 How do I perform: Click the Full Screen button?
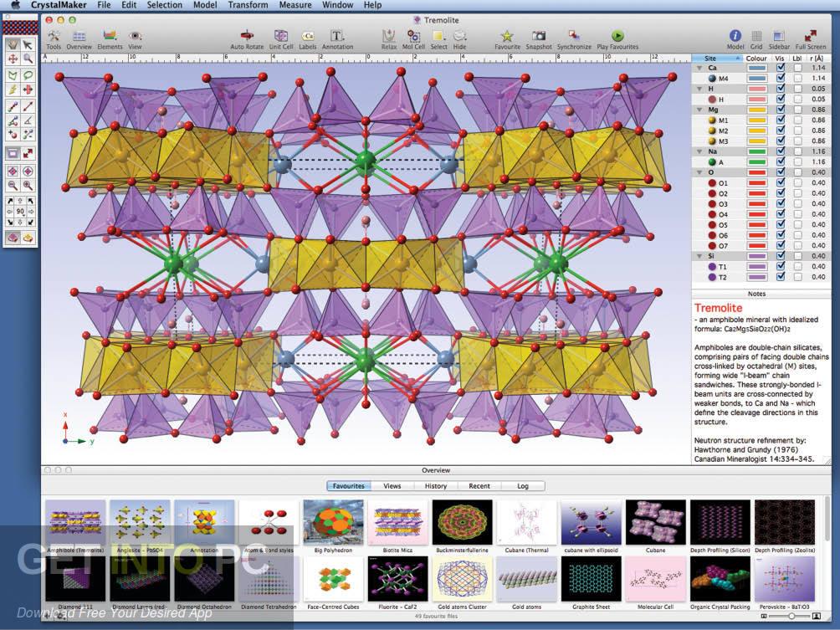pyautogui.click(x=810, y=35)
